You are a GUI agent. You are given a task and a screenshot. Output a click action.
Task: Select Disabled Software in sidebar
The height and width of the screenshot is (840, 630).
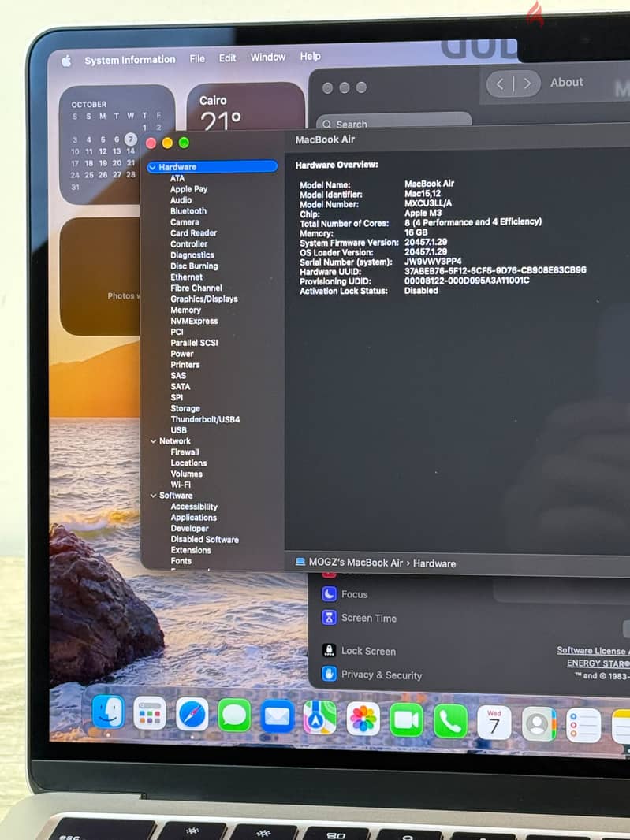point(204,540)
